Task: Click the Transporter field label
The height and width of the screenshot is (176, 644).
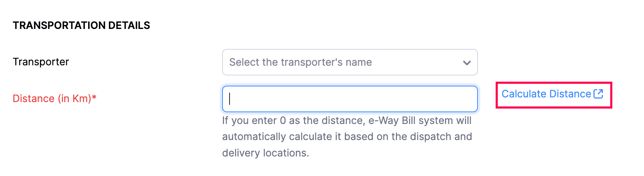Action: pos(41,62)
